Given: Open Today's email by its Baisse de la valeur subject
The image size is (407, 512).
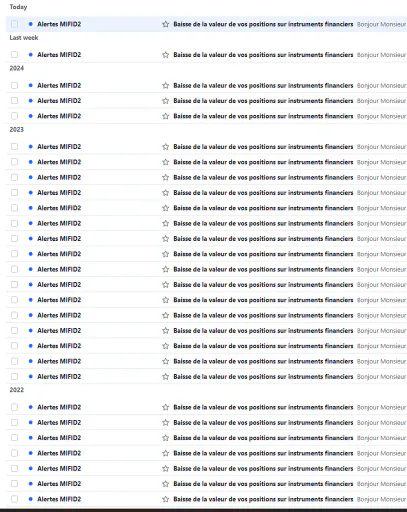Looking at the screenshot, I should tap(263, 24).
